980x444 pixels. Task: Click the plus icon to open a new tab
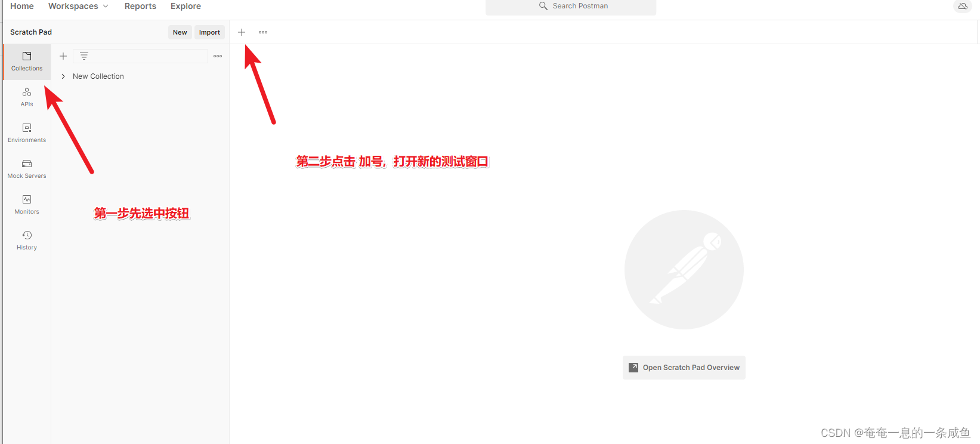coord(242,32)
